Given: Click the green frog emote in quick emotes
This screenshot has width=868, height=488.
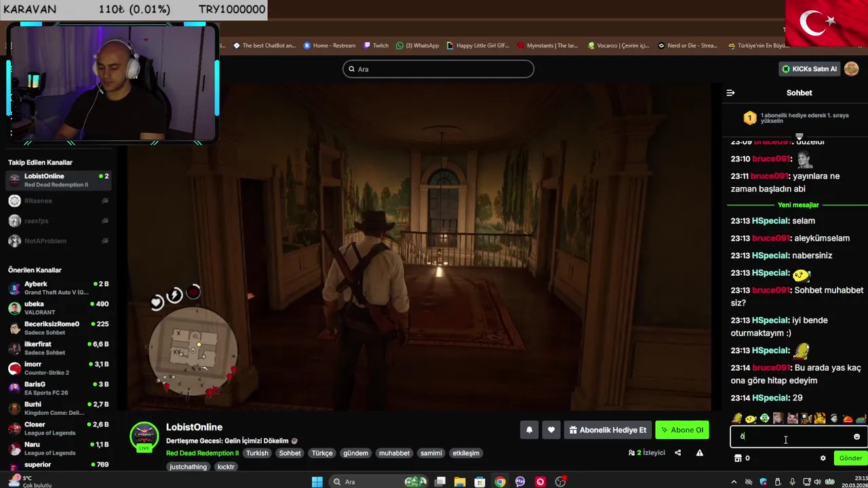Looking at the screenshot, I should point(764,418).
